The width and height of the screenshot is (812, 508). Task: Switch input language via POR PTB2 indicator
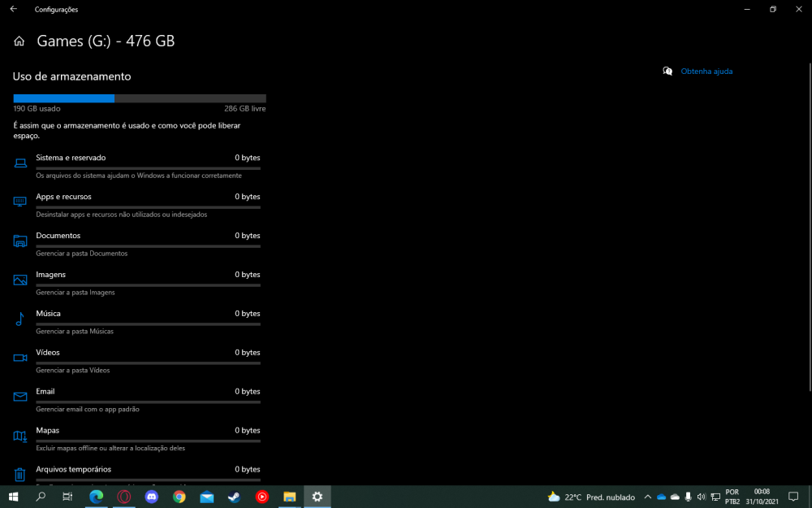[732, 497]
